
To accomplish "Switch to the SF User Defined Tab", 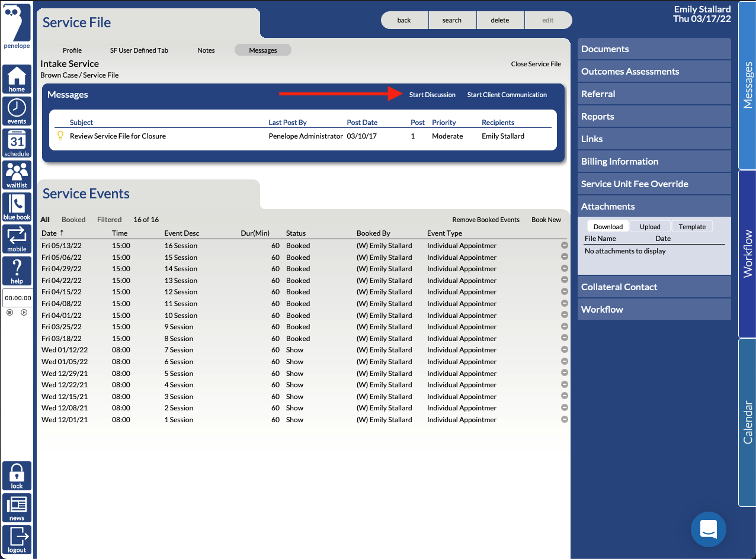I will click(139, 50).
